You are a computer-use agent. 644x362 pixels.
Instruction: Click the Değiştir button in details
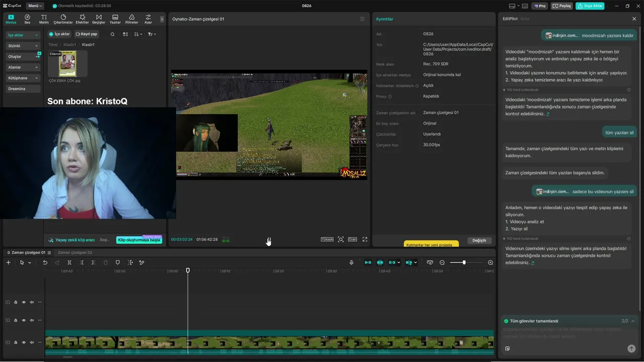(x=479, y=240)
